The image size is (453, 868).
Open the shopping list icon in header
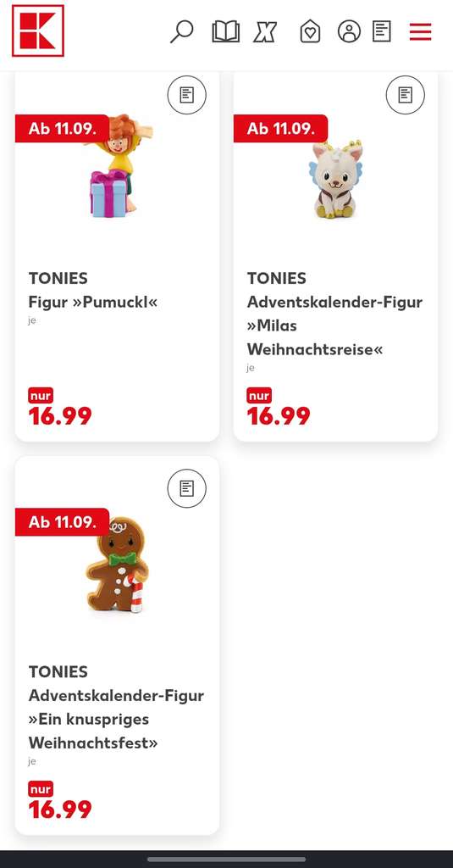pyautogui.click(x=382, y=31)
